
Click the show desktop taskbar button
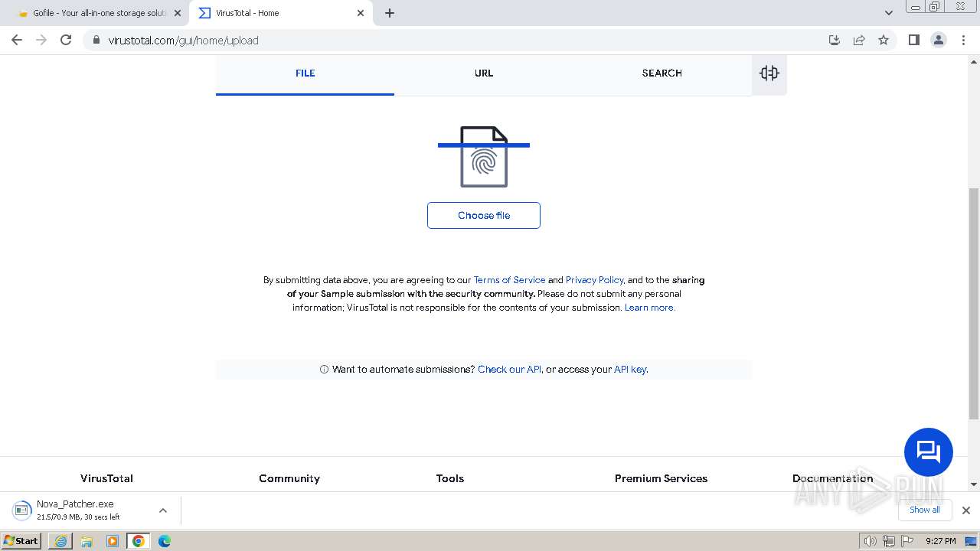(x=972, y=541)
